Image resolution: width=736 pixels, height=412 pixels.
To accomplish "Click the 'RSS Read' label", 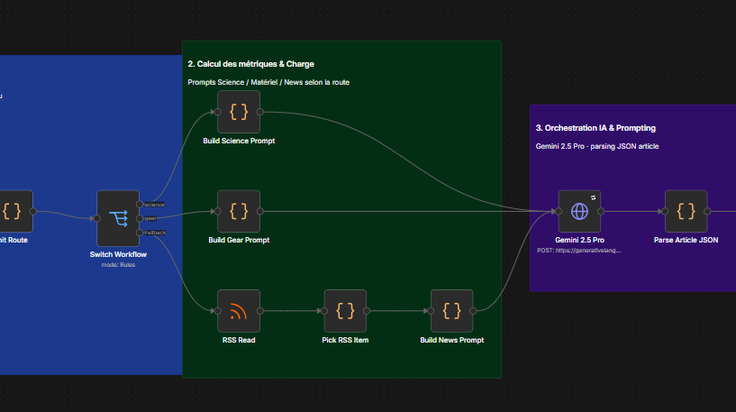I will click(238, 340).
